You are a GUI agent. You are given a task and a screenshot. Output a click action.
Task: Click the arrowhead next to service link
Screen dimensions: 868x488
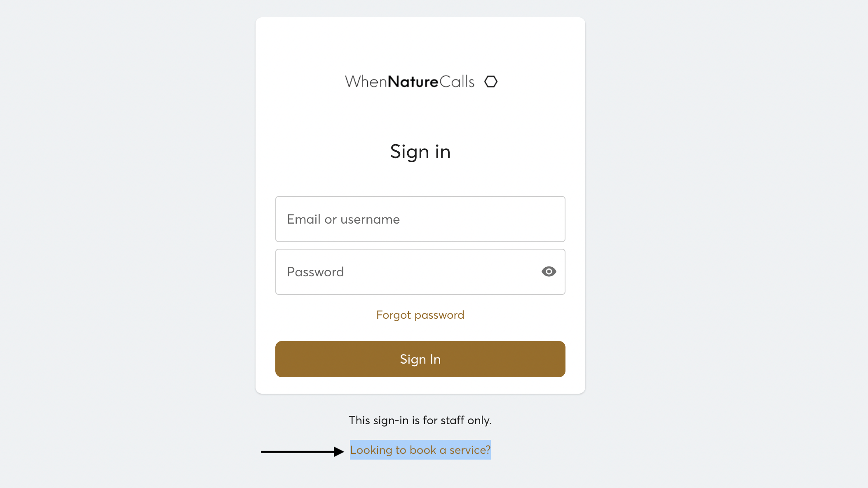tap(338, 452)
